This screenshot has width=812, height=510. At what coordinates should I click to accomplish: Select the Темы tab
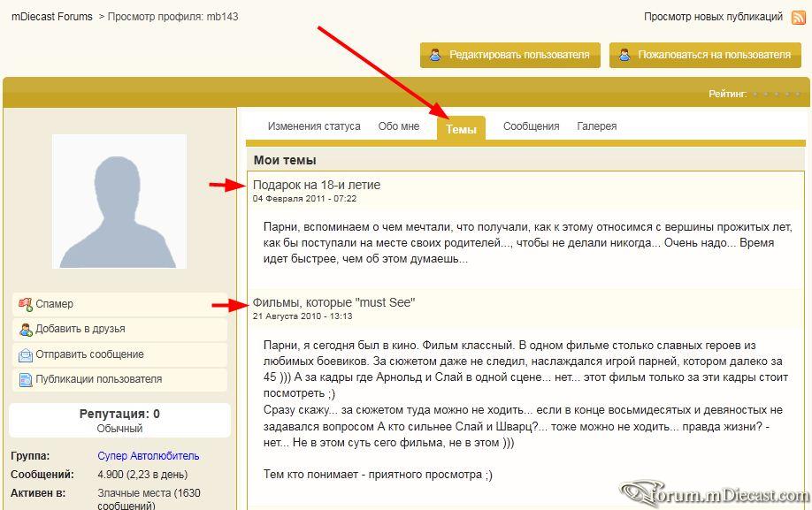461,129
